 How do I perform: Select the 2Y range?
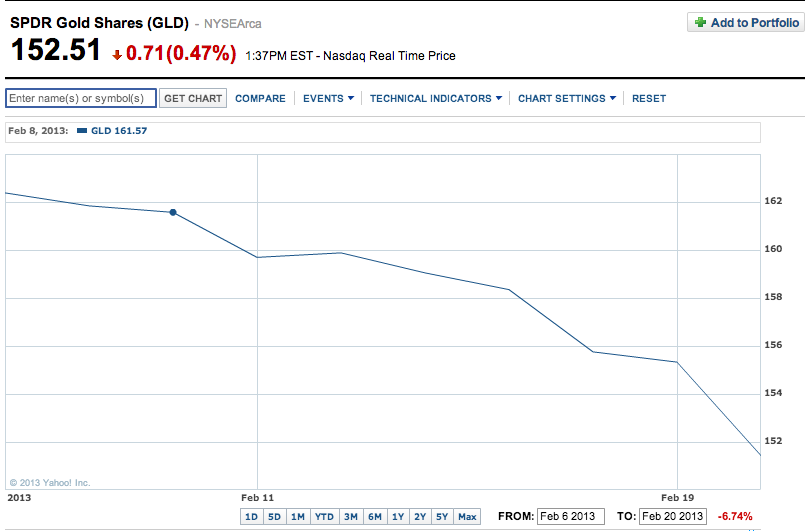(420, 517)
